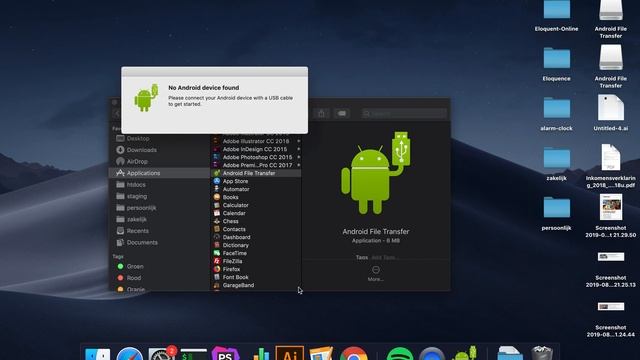Viewport: 640px width, 360px height.
Task: Select Applications in Finder sidebar
Action: [159, 173]
